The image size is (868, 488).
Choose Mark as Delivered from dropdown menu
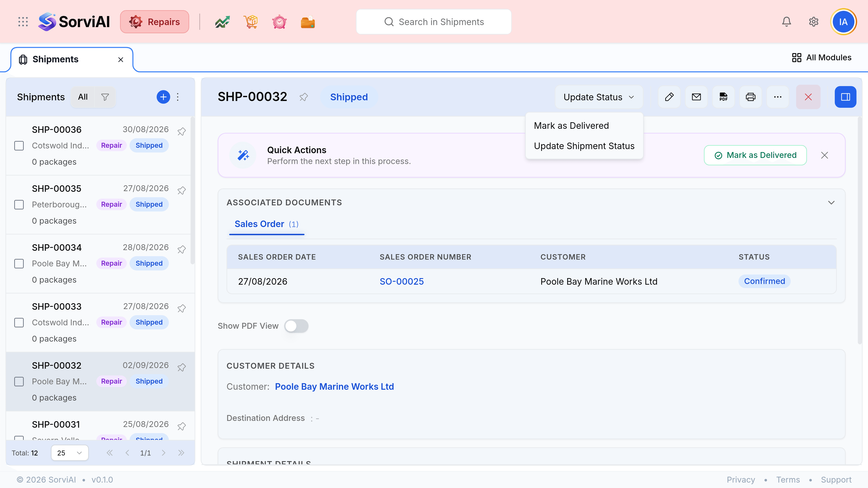click(x=584, y=126)
